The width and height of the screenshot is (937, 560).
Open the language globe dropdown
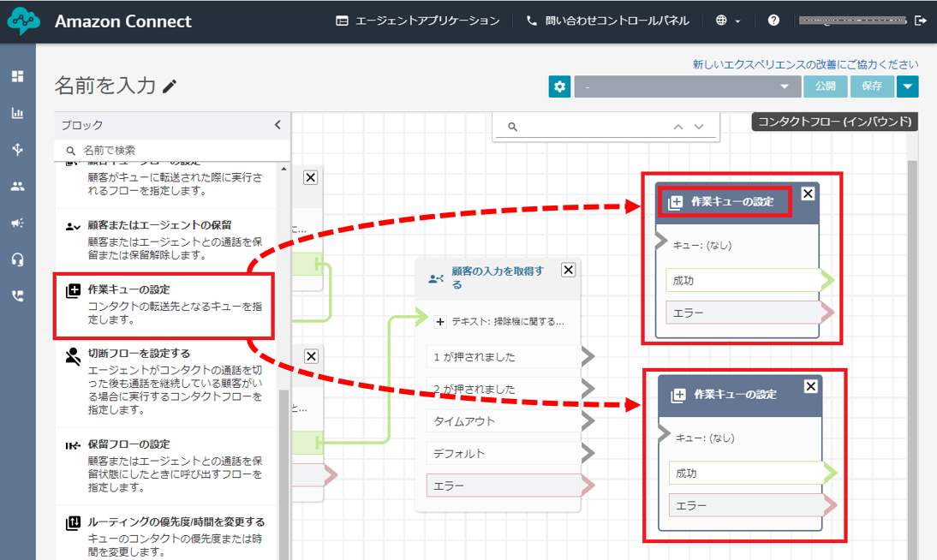[x=728, y=21]
